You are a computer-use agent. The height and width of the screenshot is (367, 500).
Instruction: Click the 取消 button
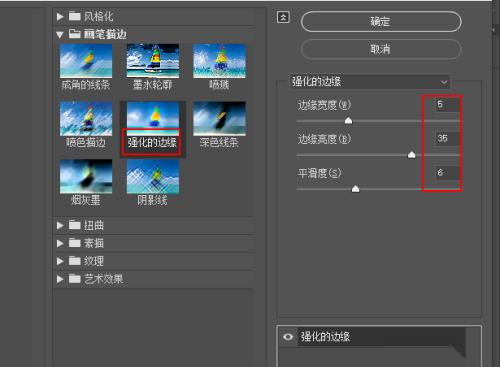coord(381,49)
